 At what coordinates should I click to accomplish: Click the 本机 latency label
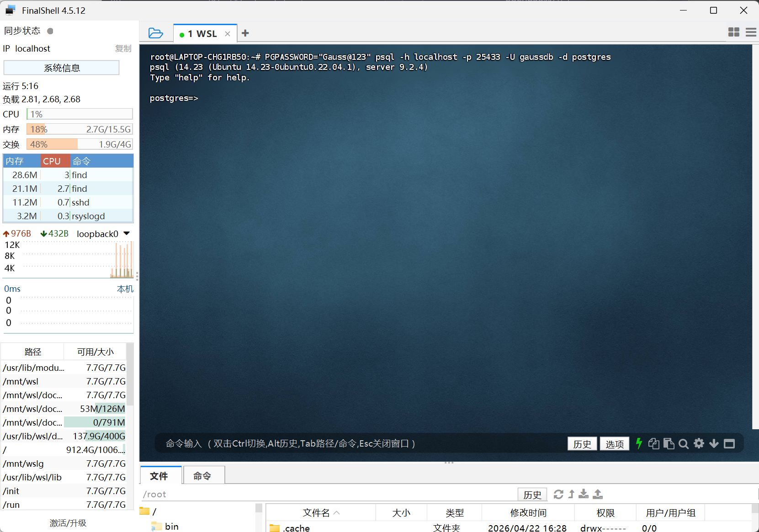click(125, 289)
